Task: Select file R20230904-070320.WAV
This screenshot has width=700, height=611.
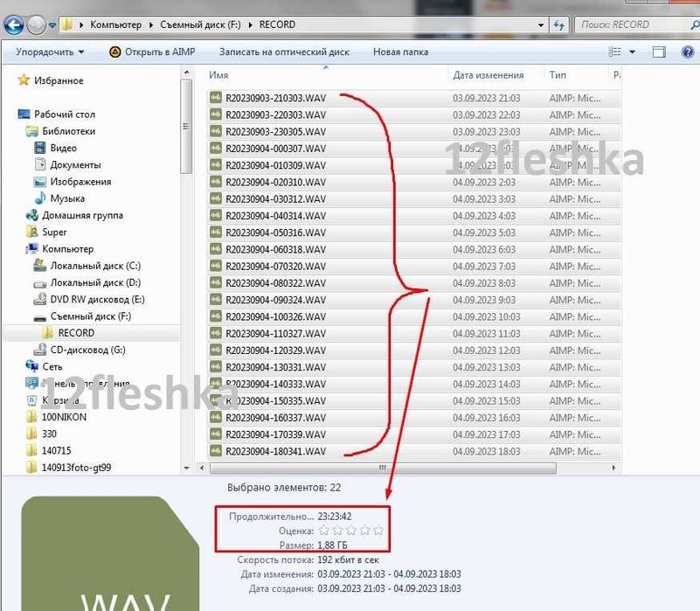Action: (x=276, y=267)
